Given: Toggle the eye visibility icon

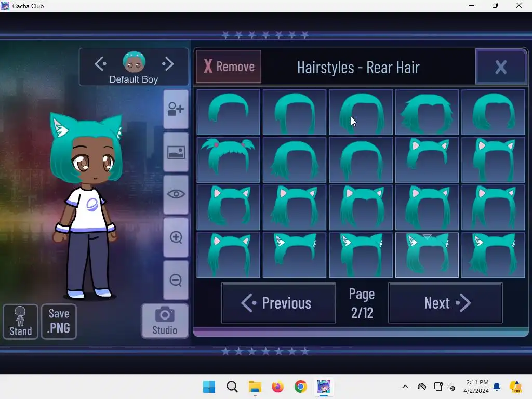Looking at the screenshot, I should [176, 194].
